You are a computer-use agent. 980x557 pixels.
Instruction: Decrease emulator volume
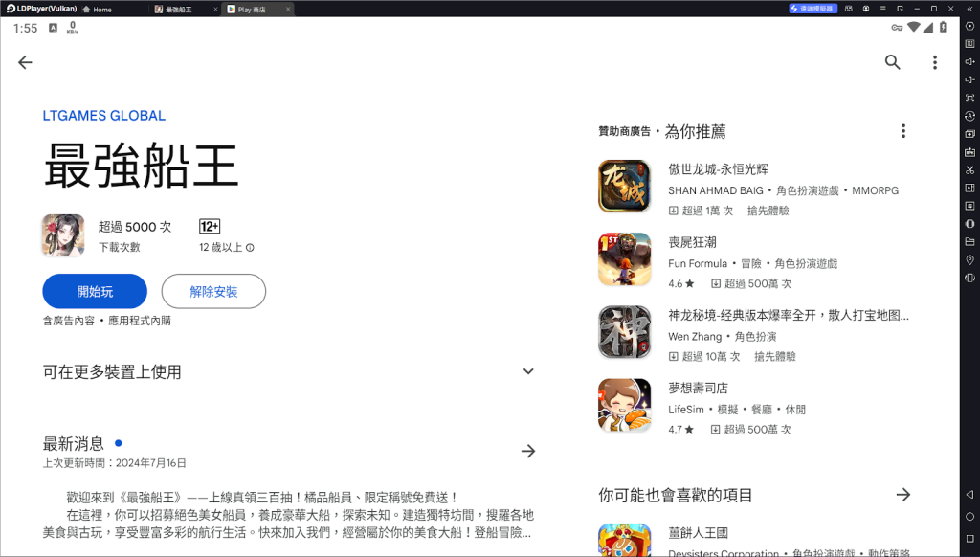pyautogui.click(x=969, y=79)
